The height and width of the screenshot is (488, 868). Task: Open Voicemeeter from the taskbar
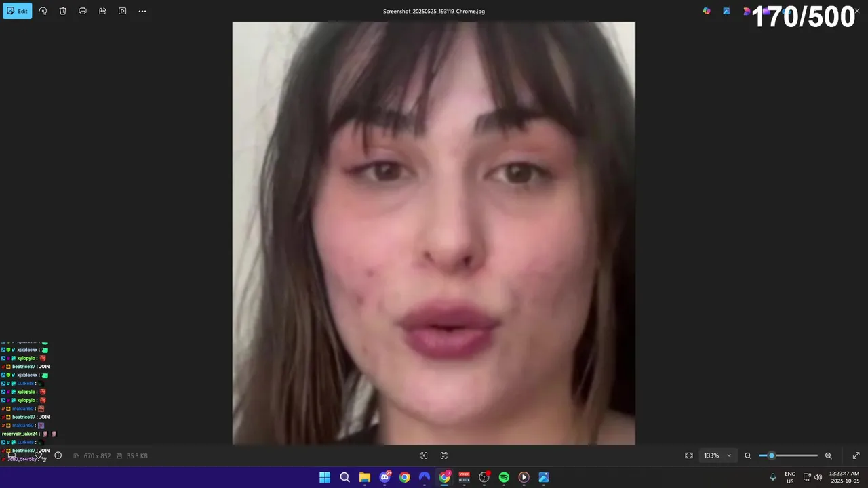[x=464, y=477]
